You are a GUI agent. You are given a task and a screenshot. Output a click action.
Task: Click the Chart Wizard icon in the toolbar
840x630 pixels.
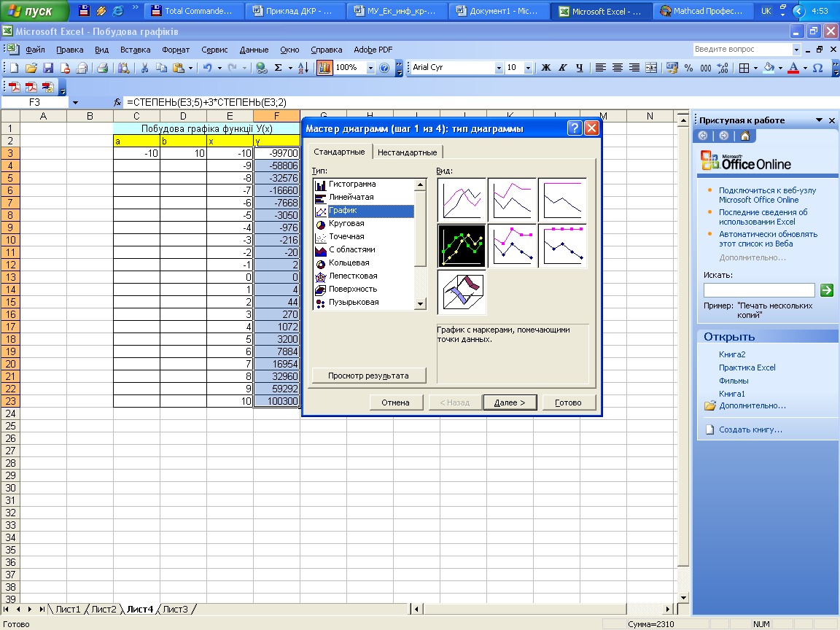(324, 68)
